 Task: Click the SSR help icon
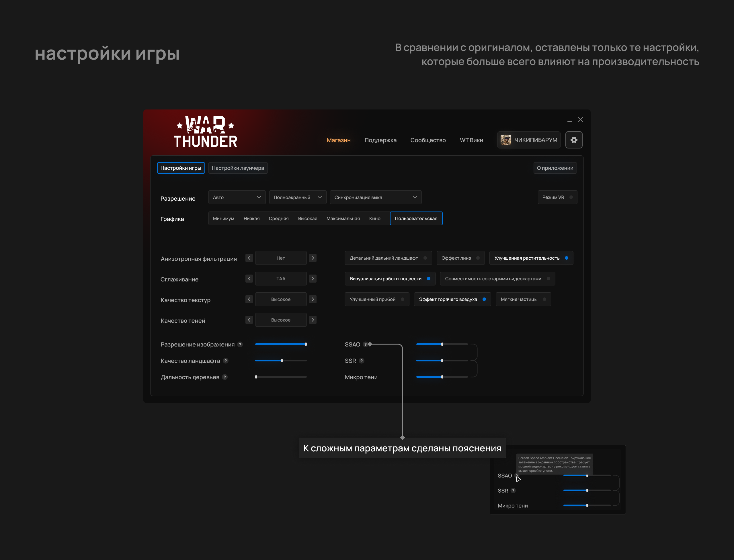[362, 361]
